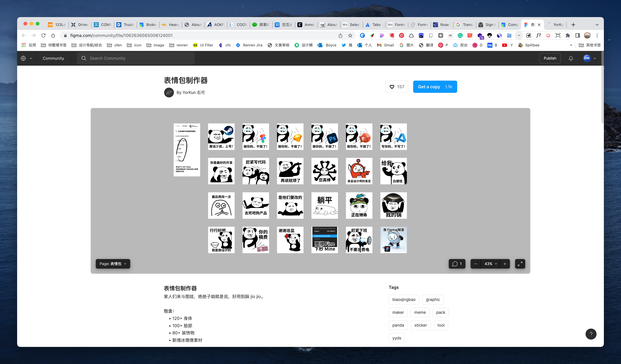Viewport: 621px width, 364px height.
Task: Reload the page with refresh icon
Action: click(43, 35)
